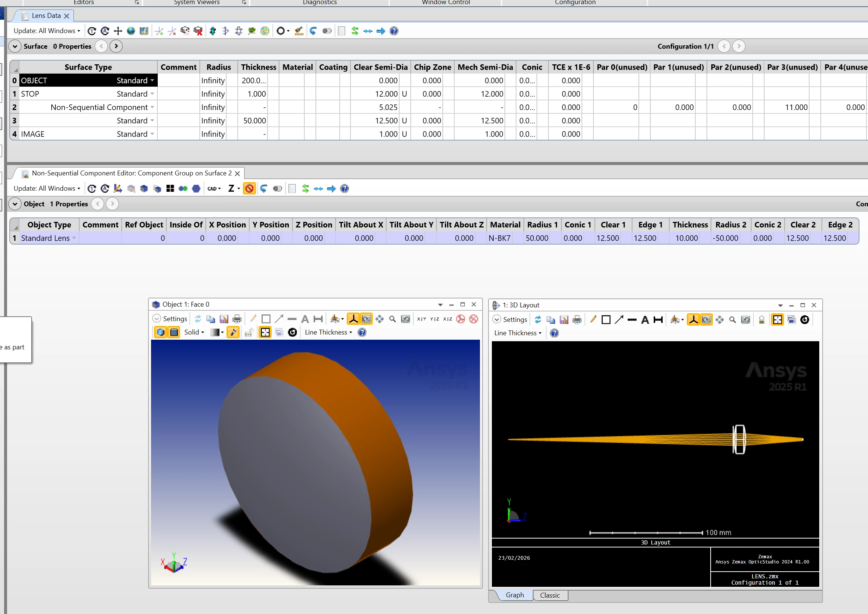Toggle the highlighted red no-entry button in NSC Editor
This screenshot has width=868, height=614.
pos(249,189)
